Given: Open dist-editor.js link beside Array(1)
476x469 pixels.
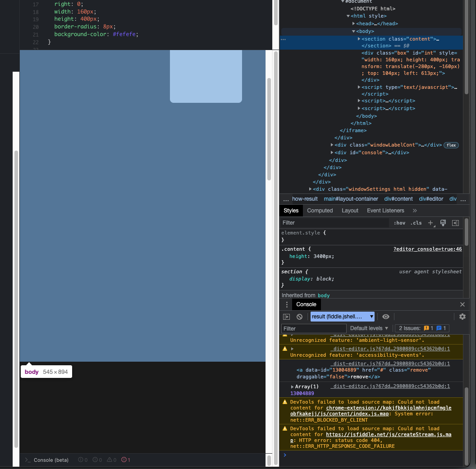Looking at the screenshot, I should (x=390, y=386).
